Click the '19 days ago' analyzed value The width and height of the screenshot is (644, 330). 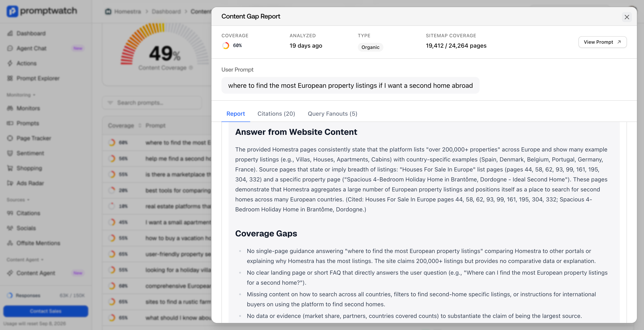point(306,46)
